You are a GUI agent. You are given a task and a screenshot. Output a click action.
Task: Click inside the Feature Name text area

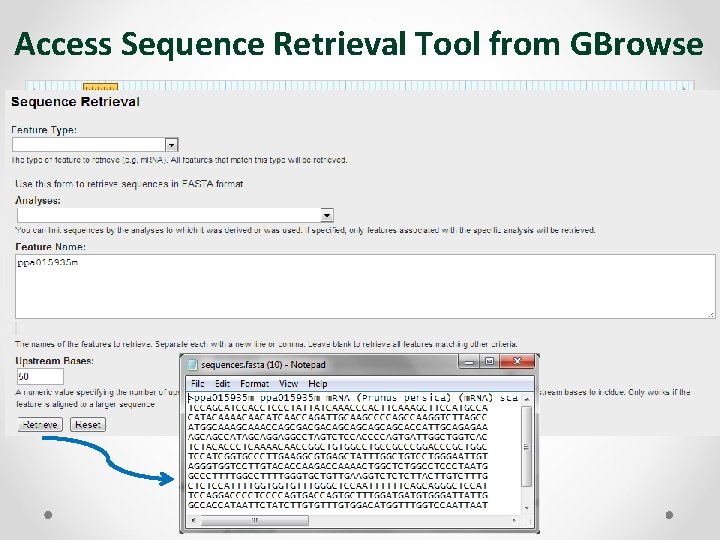365,287
